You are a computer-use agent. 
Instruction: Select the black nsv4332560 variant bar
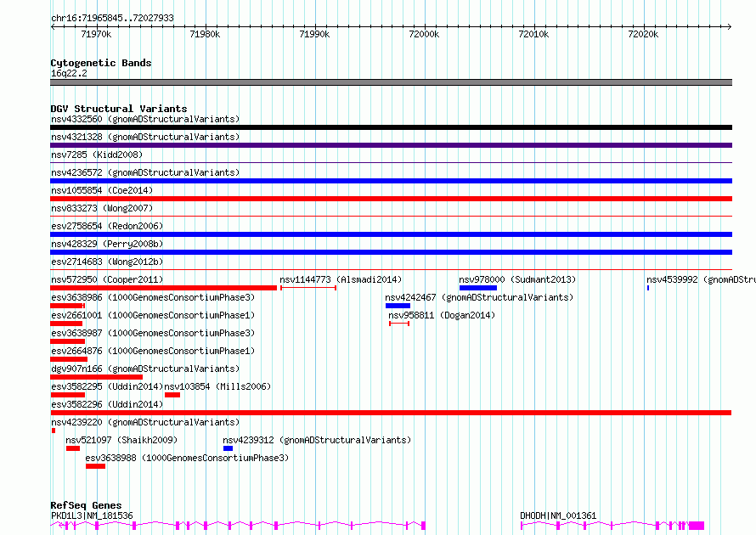coord(391,127)
